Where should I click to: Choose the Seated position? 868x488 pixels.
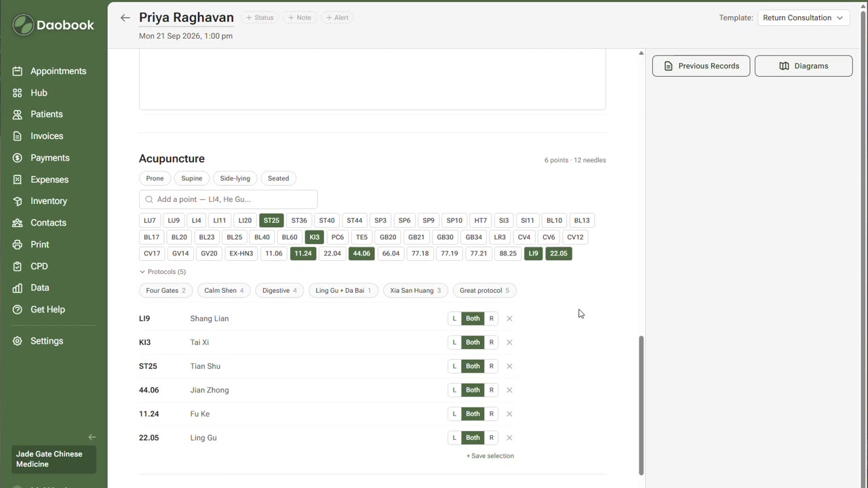click(278, 178)
